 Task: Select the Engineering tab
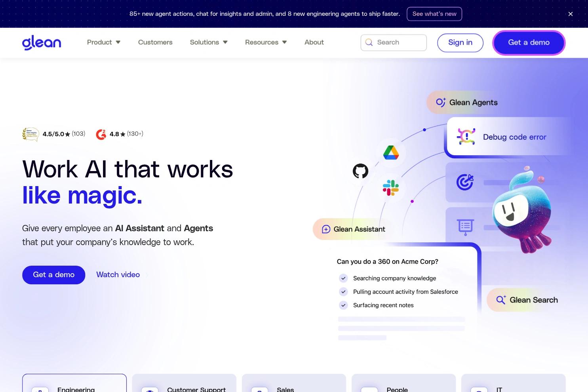pos(74,383)
